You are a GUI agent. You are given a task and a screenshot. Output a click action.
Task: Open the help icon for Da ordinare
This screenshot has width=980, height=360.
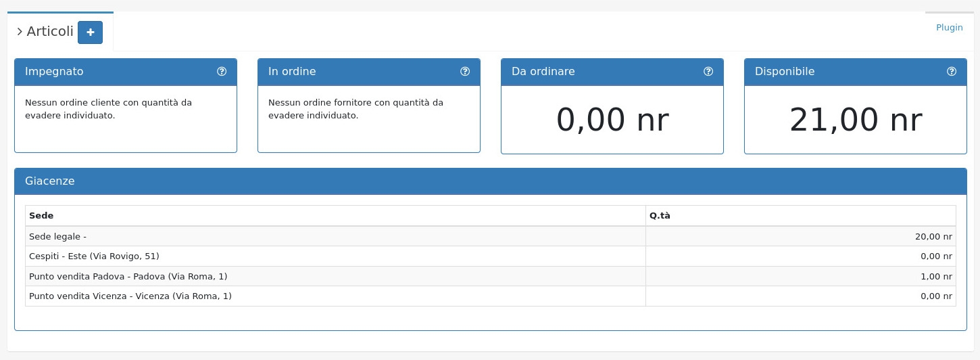(708, 72)
